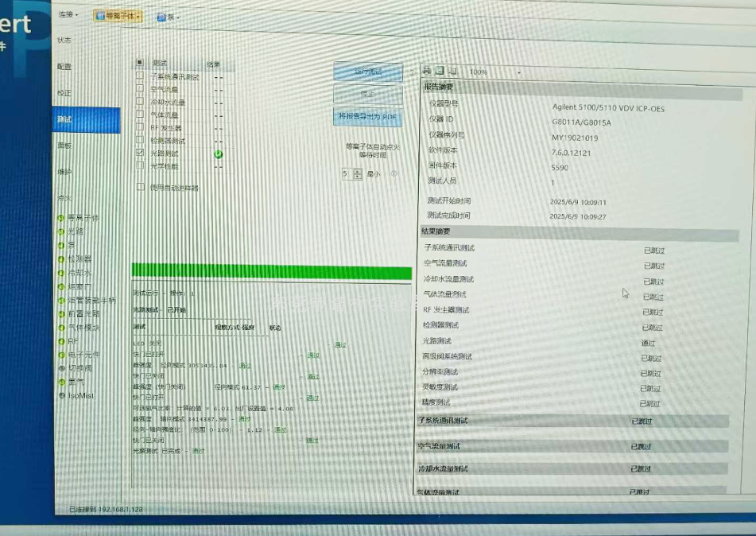Viewport: 756px width, 536px height.
Task: Switch to the 校正 sidebar tab
Action: pos(64,93)
